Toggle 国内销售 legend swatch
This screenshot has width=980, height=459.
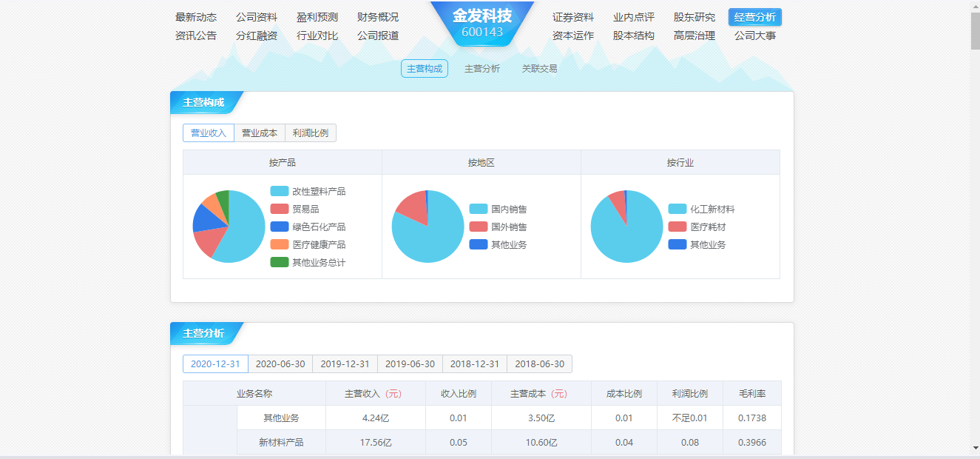click(x=479, y=209)
